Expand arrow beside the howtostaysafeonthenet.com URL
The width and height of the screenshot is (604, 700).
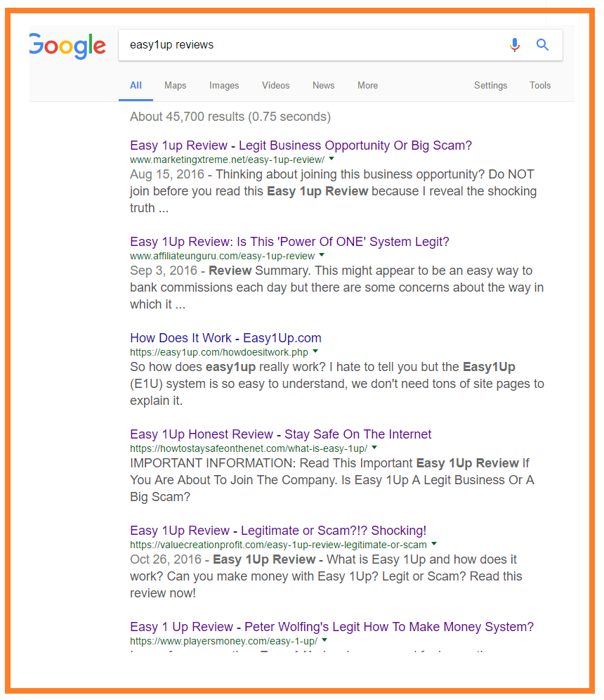(374, 447)
